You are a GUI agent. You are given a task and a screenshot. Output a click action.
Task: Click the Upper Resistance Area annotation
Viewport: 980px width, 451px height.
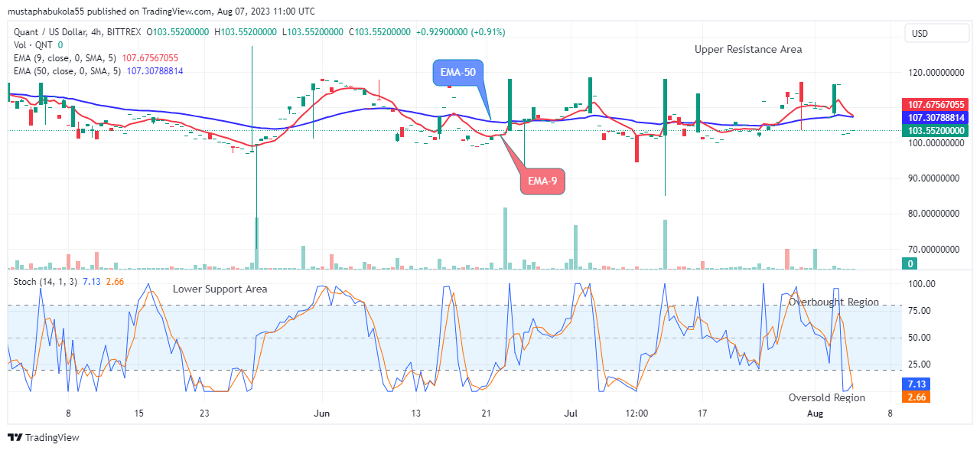tap(748, 49)
